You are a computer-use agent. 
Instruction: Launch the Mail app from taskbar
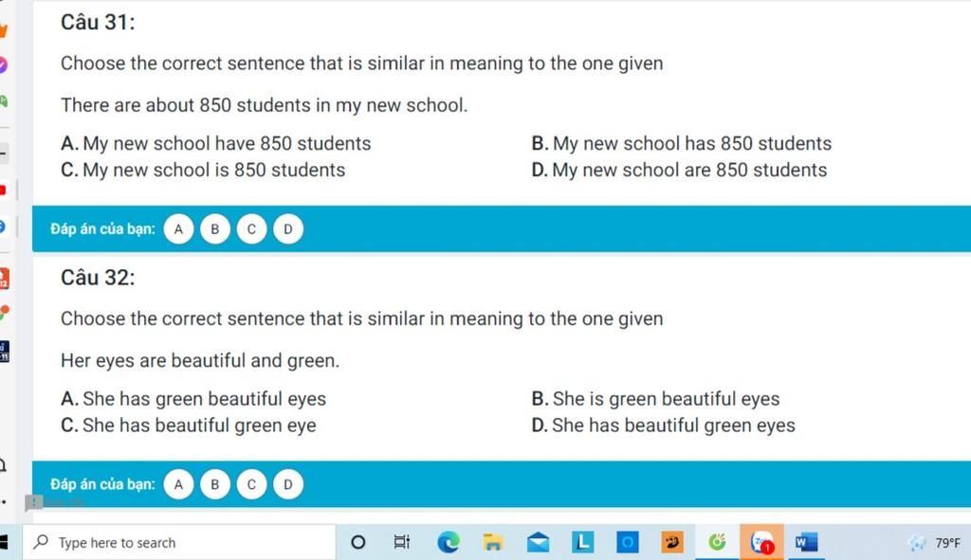point(538,543)
